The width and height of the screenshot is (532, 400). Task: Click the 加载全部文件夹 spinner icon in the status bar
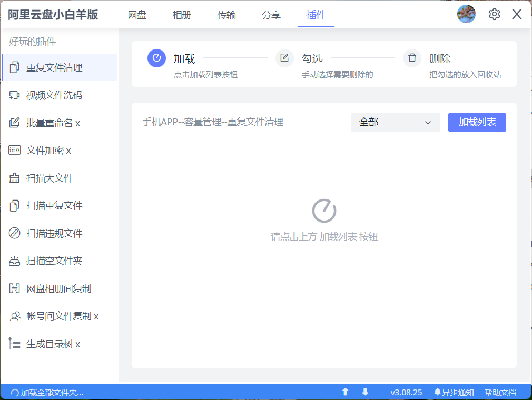coord(15,393)
